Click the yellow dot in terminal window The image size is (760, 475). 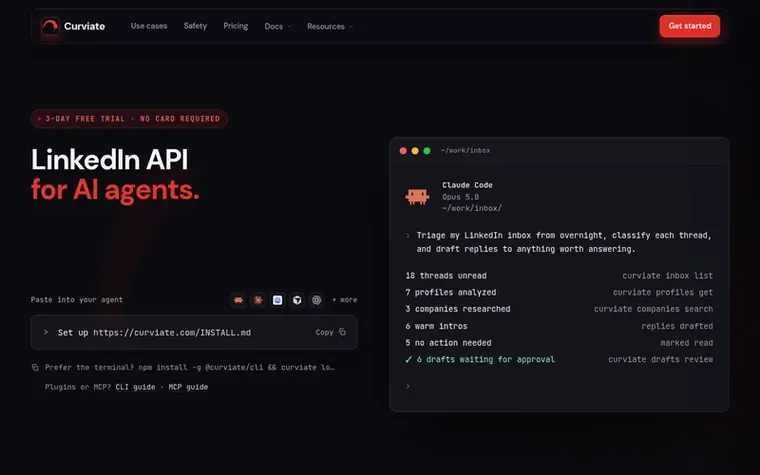point(415,151)
